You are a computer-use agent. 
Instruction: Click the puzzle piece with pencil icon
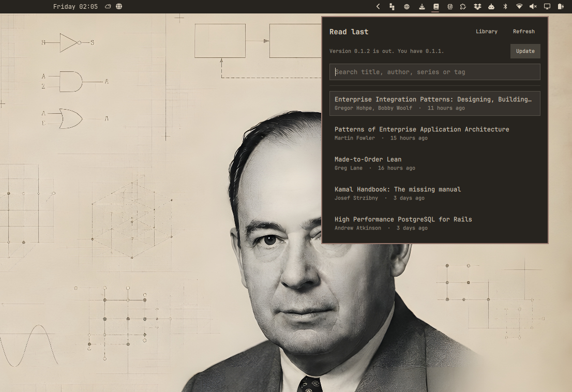click(x=463, y=7)
